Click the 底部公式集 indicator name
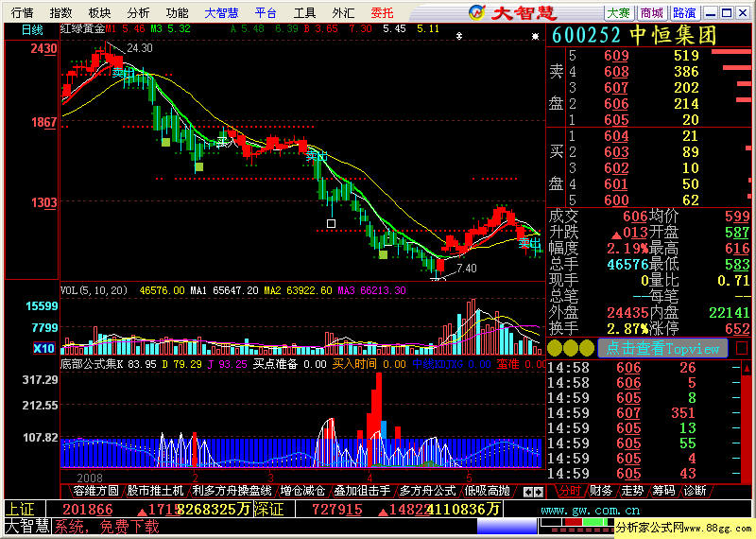756x539 pixels. pyautogui.click(x=87, y=364)
